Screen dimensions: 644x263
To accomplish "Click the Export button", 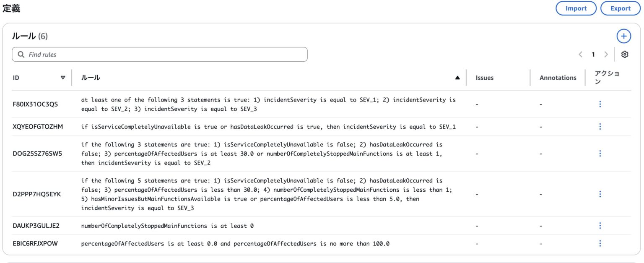I will tap(620, 8).
